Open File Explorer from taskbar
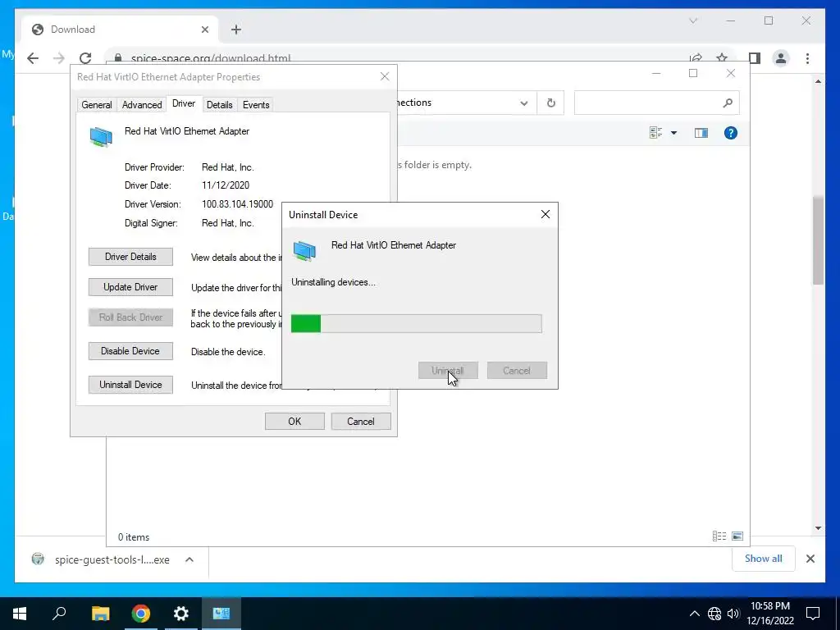Image resolution: width=840 pixels, height=630 pixels. coord(100,613)
